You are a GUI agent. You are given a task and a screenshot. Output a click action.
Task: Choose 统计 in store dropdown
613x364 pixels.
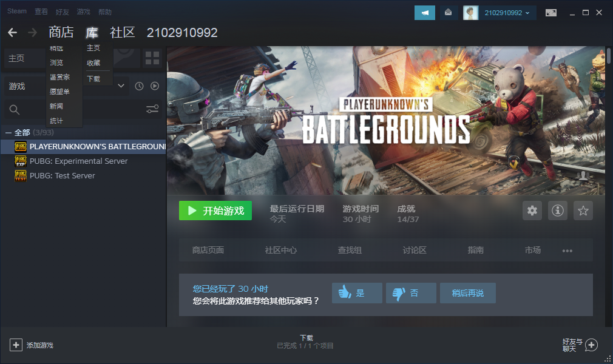coord(56,121)
